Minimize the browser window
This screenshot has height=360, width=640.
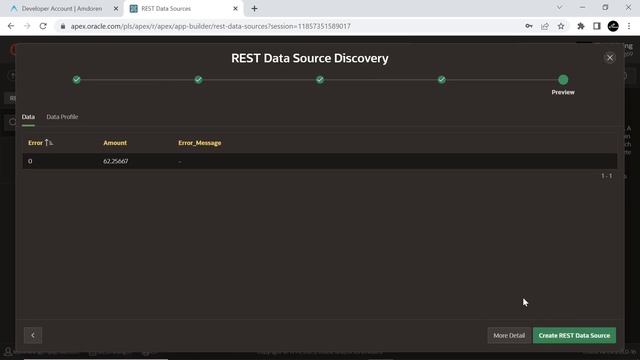pyautogui.click(x=582, y=7)
